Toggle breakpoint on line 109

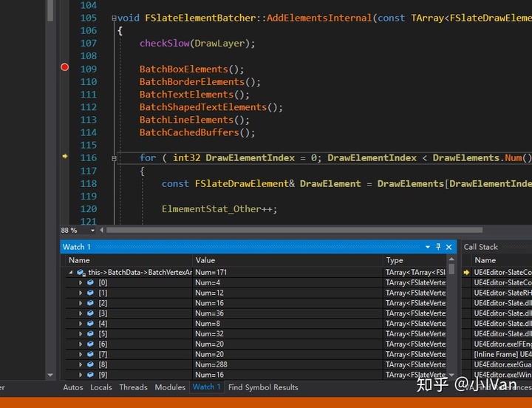(64, 67)
